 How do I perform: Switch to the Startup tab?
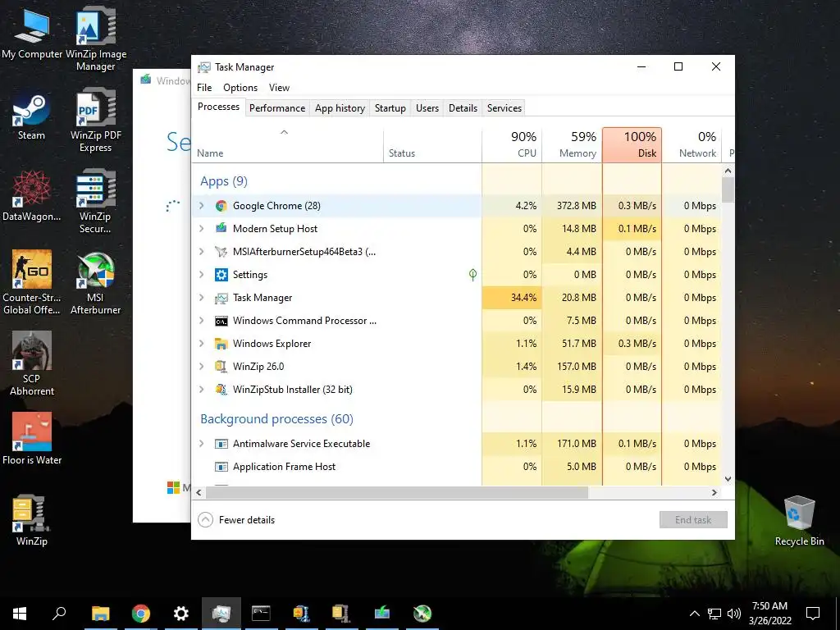pyautogui.click(x=390, y=108)
